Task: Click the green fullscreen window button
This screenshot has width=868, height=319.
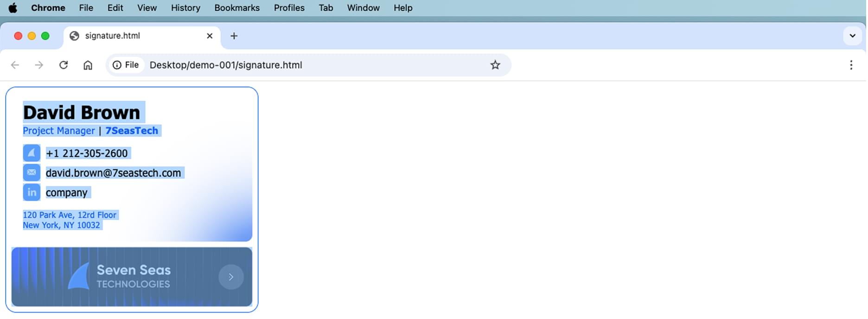Action: coord(45,36)
